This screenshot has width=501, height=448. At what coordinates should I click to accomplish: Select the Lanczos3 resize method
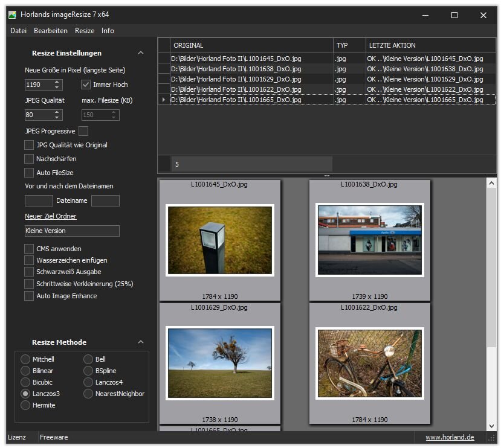pyautogui.click(x=25, y=394)
